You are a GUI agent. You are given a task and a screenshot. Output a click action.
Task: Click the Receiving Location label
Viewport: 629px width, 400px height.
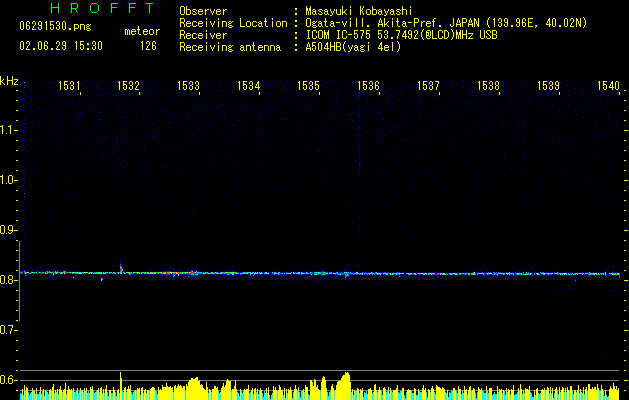pos(233,23)
